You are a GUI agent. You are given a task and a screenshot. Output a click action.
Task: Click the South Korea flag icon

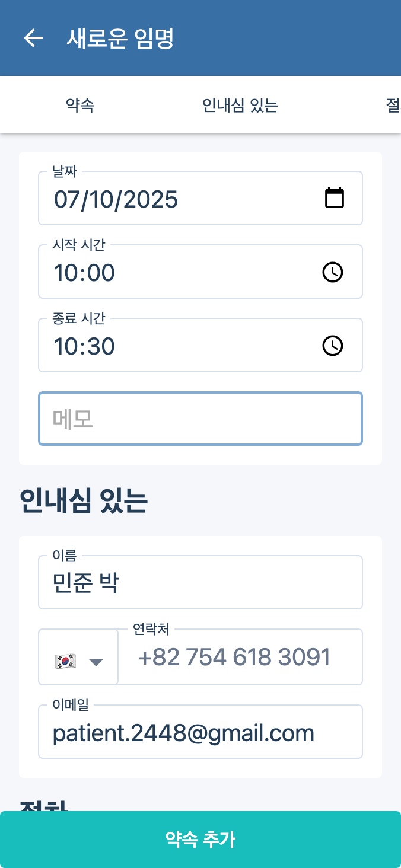point(65,660)
